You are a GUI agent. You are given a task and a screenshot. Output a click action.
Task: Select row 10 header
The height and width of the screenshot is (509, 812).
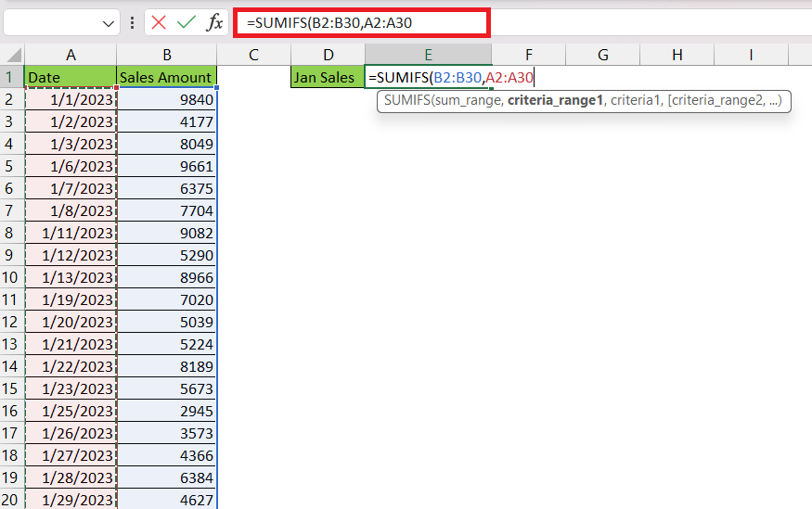10,278
